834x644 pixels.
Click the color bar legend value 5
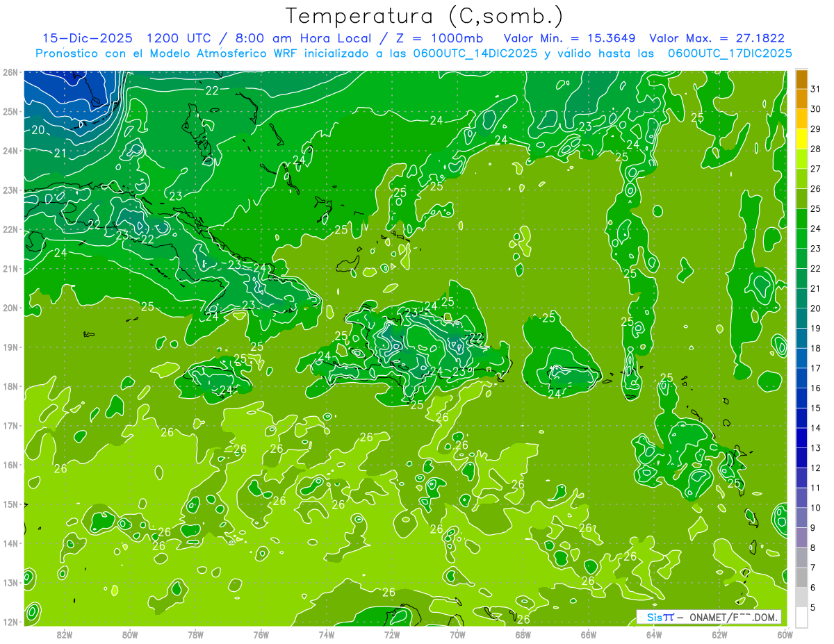click(813, 607)
